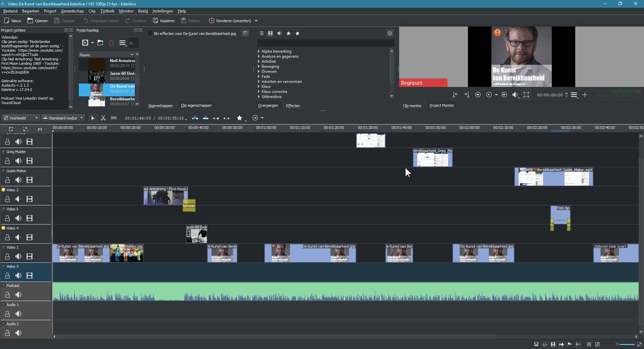Unmute the Video 4 track audio

18,238
